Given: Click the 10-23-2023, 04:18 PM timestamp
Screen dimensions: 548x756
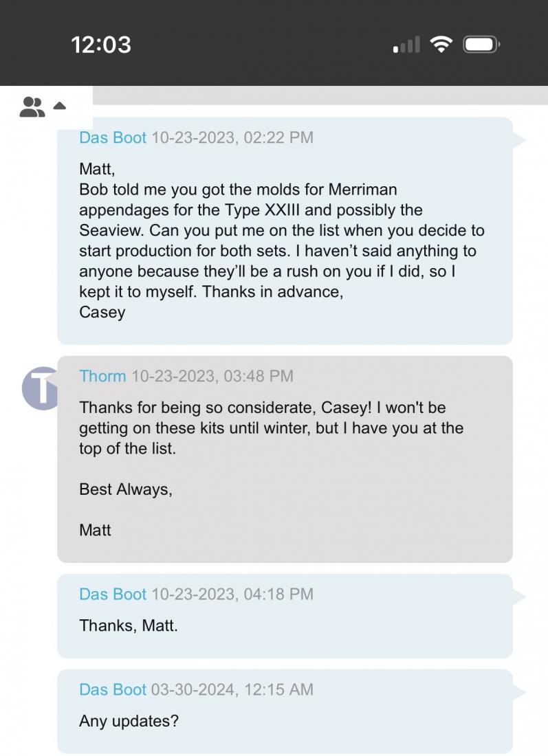Looking at the screenshot, I should [232, 594].
